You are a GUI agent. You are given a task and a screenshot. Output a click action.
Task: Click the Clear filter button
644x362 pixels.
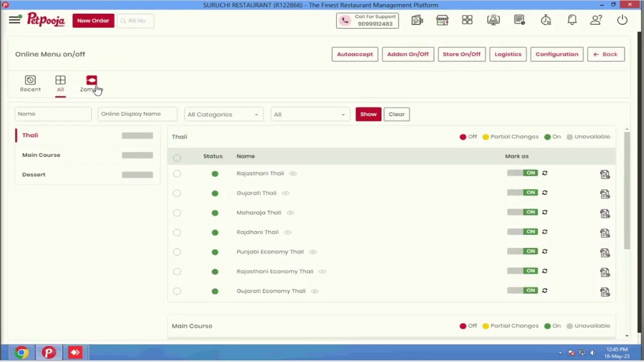click(x=396, y=114)
